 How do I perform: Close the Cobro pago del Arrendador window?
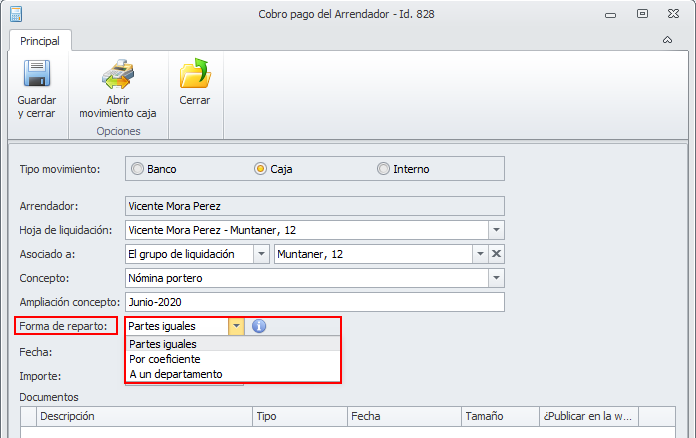pyautogui.click(x=673, y=14)
